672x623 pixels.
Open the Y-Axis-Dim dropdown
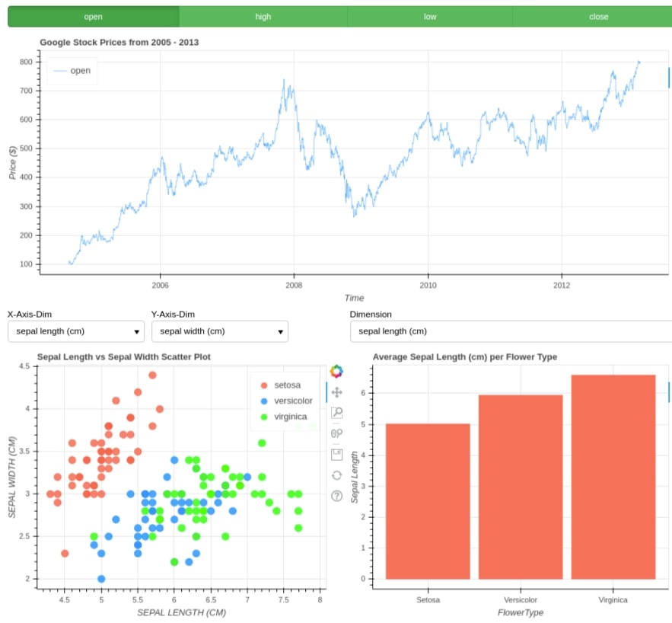pos(220,331)
